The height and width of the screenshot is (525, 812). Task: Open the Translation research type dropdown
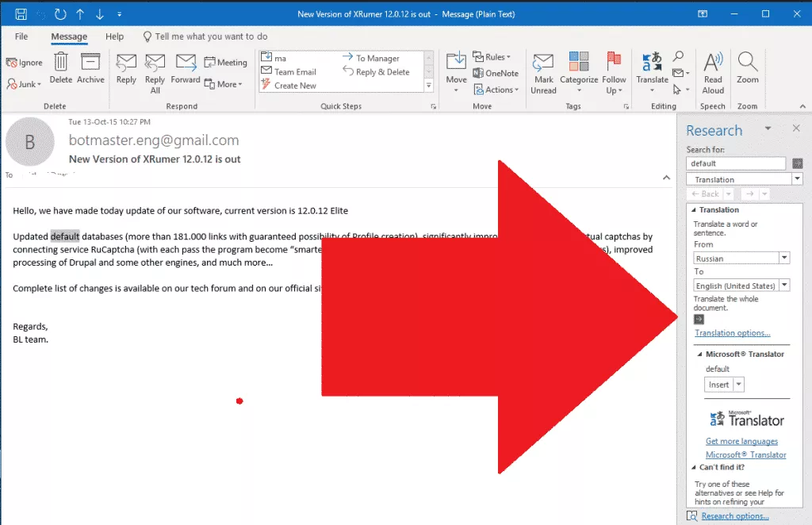[x=742, y=178]
